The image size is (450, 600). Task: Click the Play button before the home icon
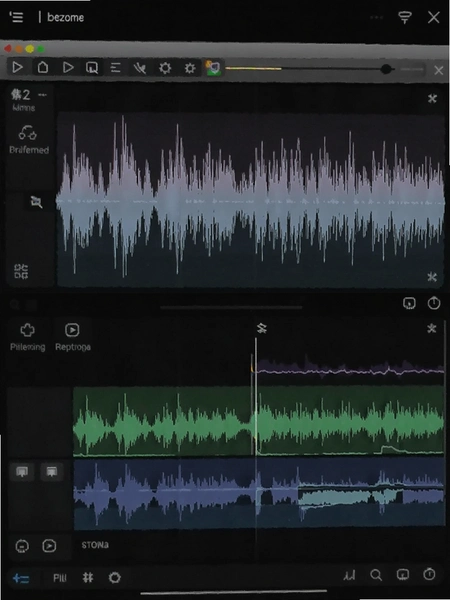coord(17,68)
